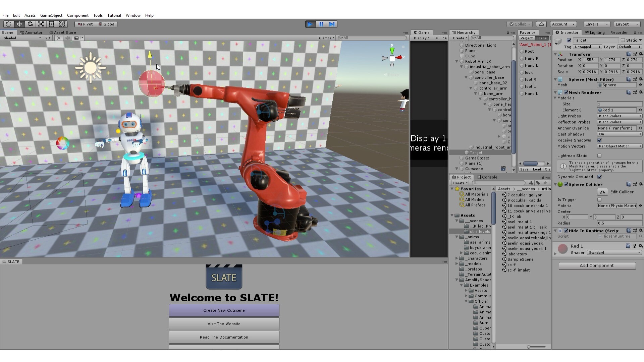644x362 pixels.
Task: Open the Shaded draw mode dropdown
Action: click(22, 38)
